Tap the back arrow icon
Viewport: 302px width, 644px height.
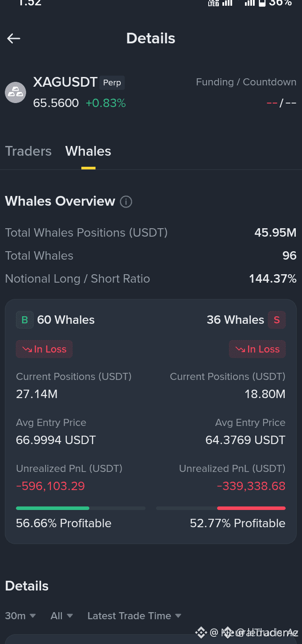coord(14,38)
